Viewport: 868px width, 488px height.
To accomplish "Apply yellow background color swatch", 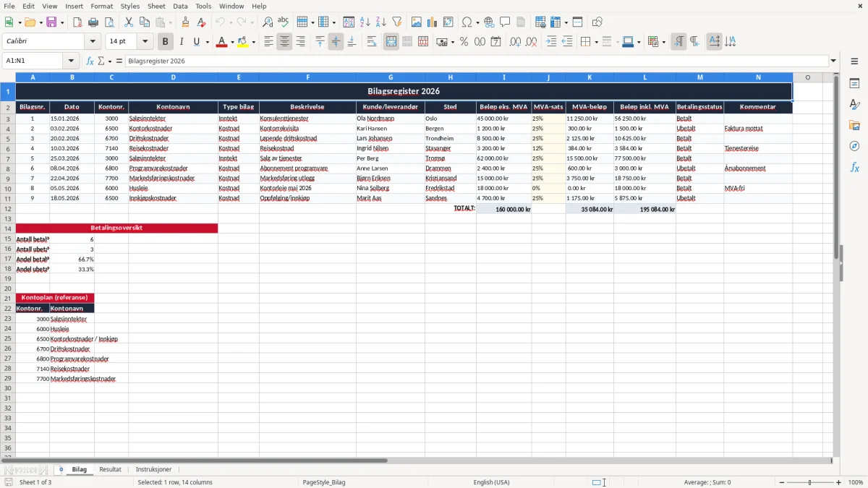I will (x=243, y=42).
